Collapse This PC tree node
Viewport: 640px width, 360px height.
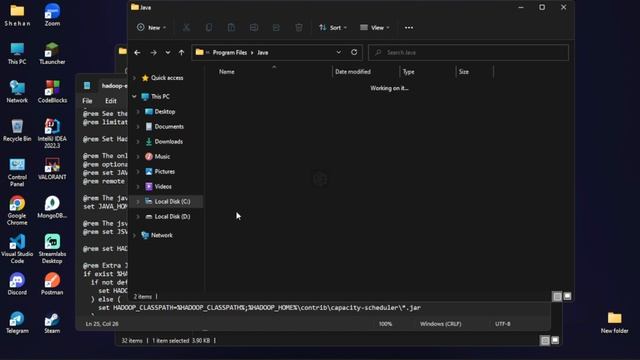[134, 96]
